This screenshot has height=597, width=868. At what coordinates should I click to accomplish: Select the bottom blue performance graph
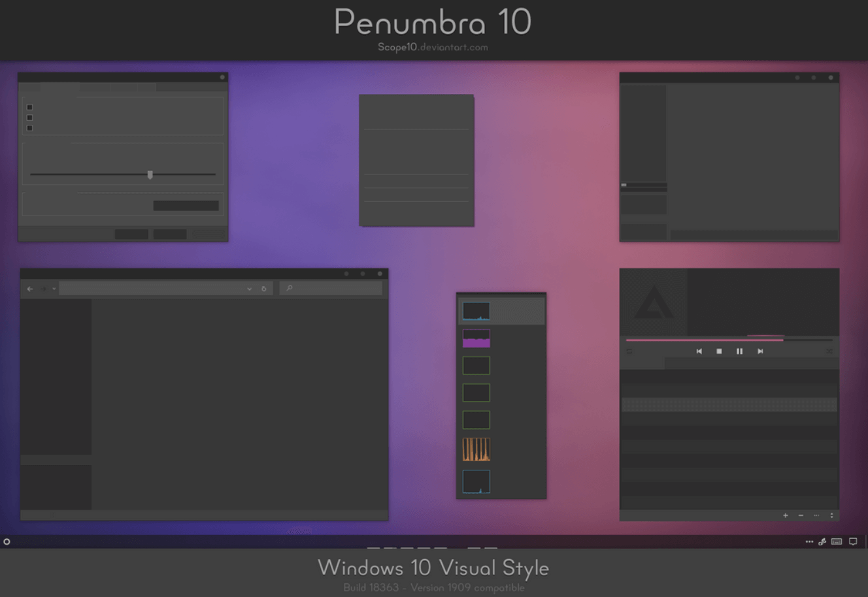(476, 481)
